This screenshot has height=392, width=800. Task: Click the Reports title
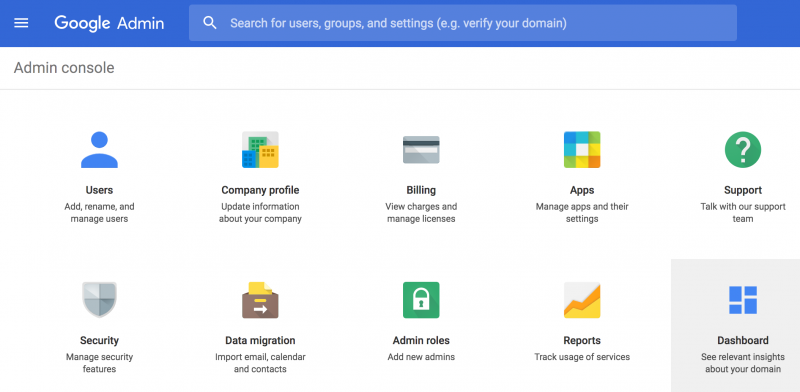[582, 340]
